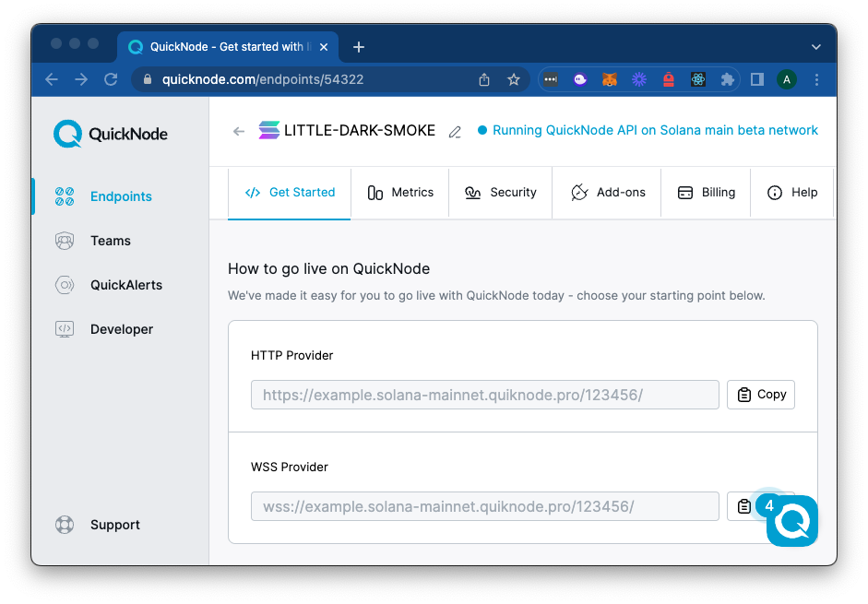Bookmark this page with the star icon
868x604 pixels.
[x=514, y=80]
